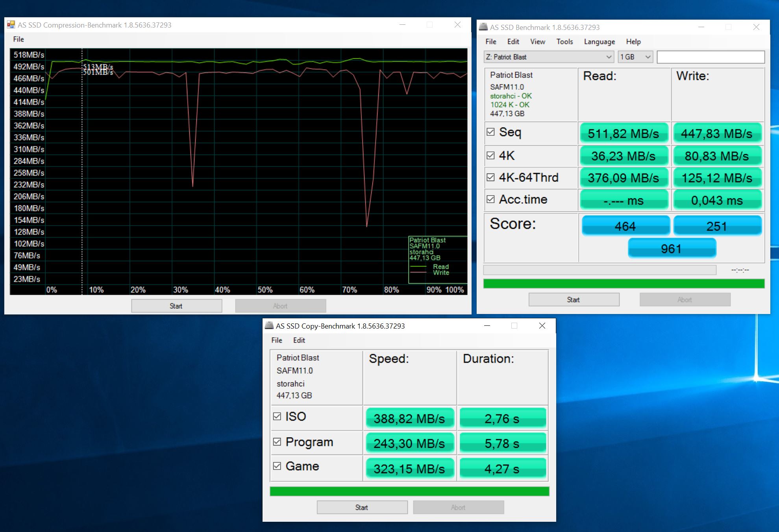Click the Seq read result 511,82 MB/s
Image resolution: width=779 pixels, height=532 pixels.
pos(624,133)
